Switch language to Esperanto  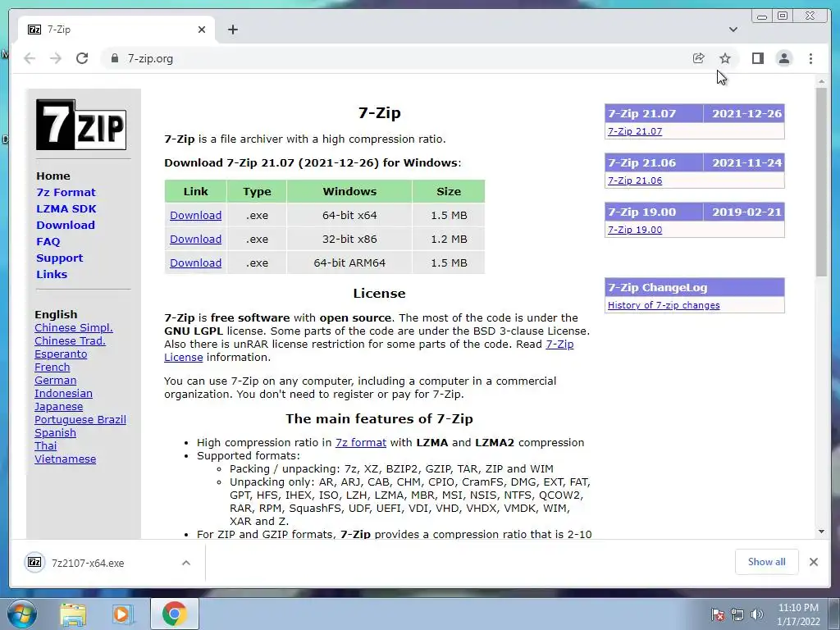[61, 354]
